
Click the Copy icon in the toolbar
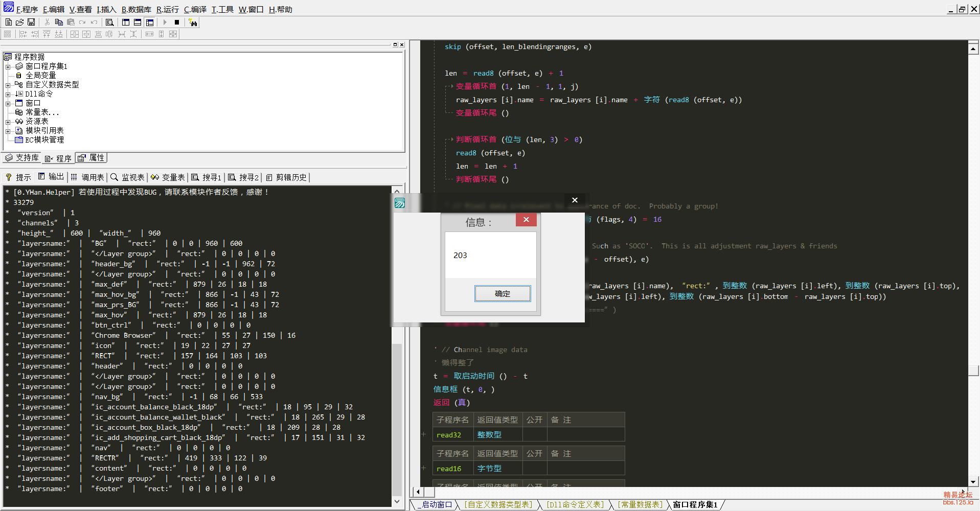(x=59, y=22)
